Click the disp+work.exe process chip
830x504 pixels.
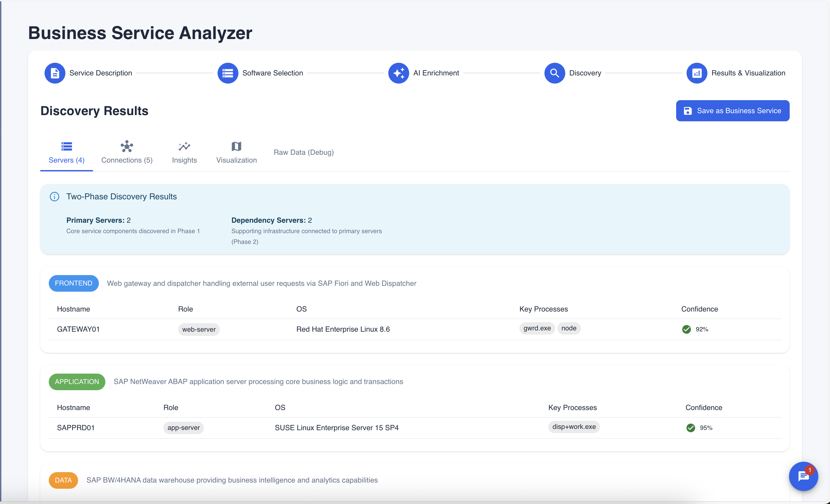click(574, 427)
